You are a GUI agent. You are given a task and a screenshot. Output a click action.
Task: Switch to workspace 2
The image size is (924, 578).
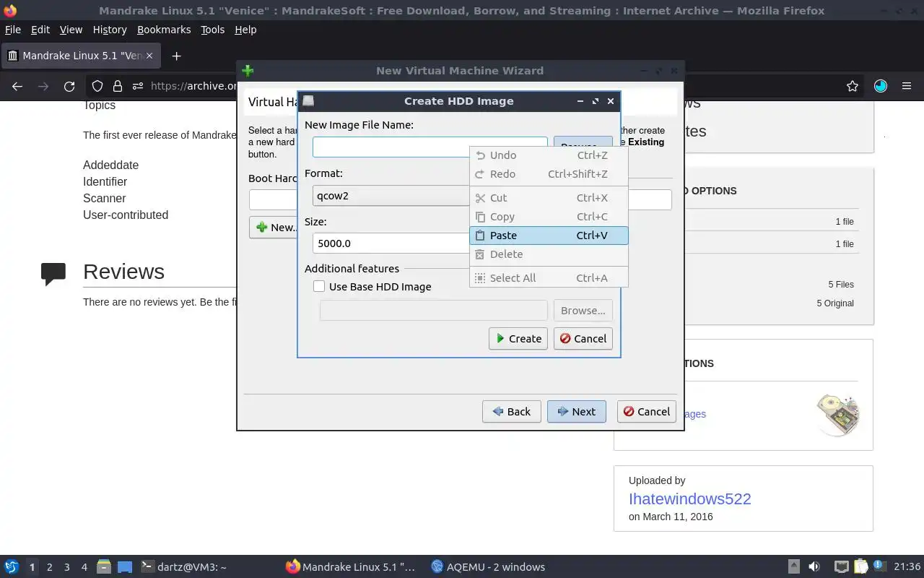click(50, 567)
